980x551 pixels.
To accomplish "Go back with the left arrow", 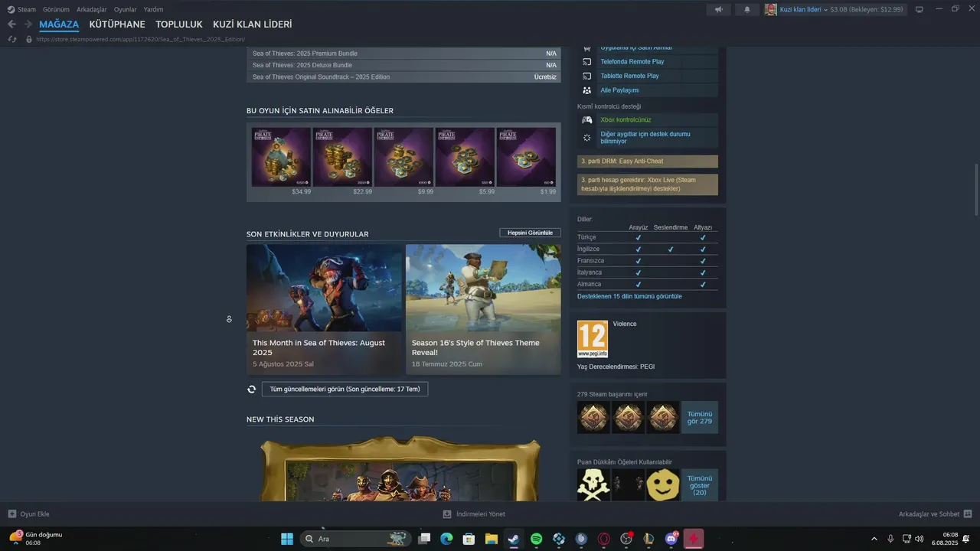I will click(11, 24).
